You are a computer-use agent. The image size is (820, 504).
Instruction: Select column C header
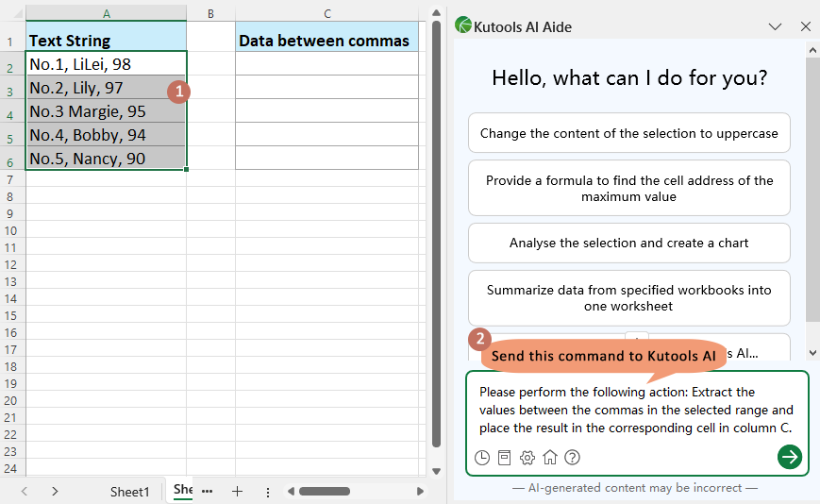(326, 13)
